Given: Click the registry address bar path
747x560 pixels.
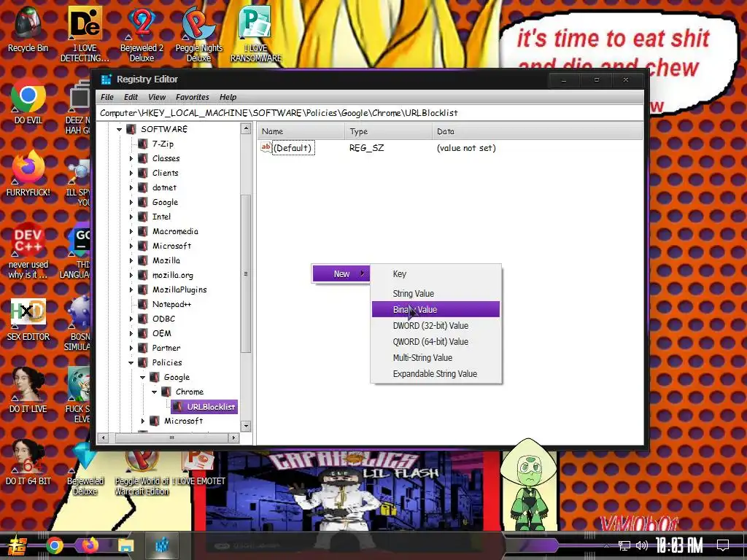Looking at the screenshot, I should [x=370, y=113].
